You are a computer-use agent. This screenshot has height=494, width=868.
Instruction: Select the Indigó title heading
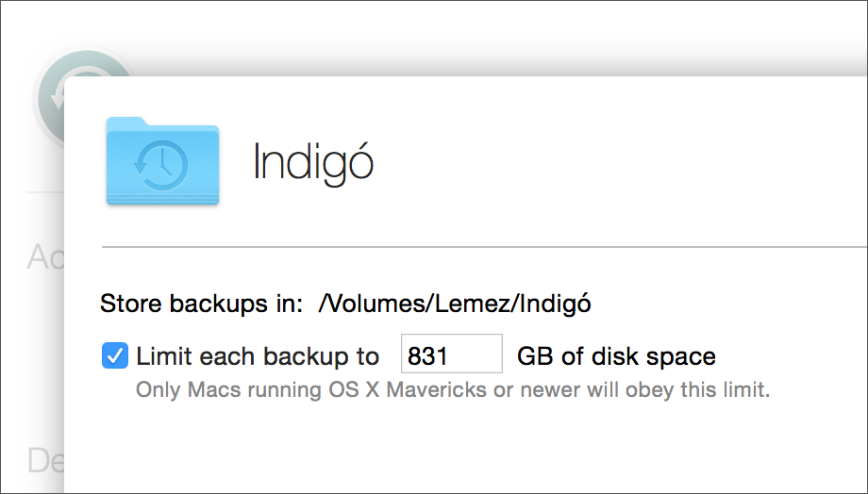point(313,163)
